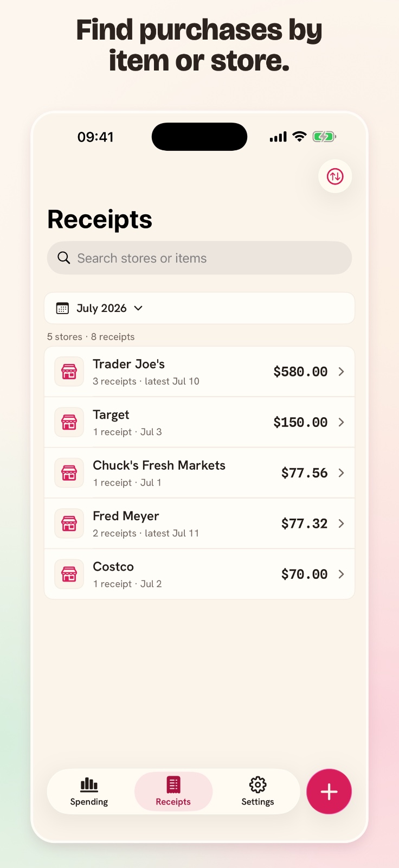Image resolution: width=399 pixels, height=868 pixels.
Task: Open Chuck's Fresh Markets $77.56 entry
Action: [200, 473]
